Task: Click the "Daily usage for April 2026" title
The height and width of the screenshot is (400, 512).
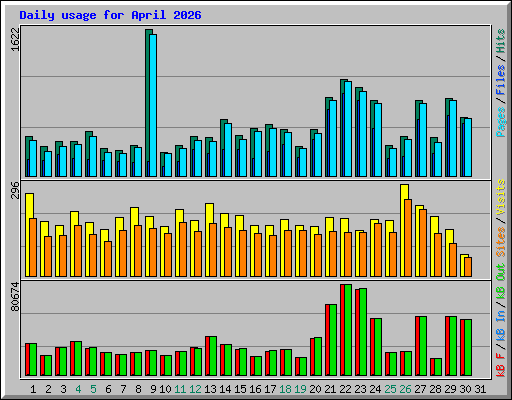Action: point(110,15)
